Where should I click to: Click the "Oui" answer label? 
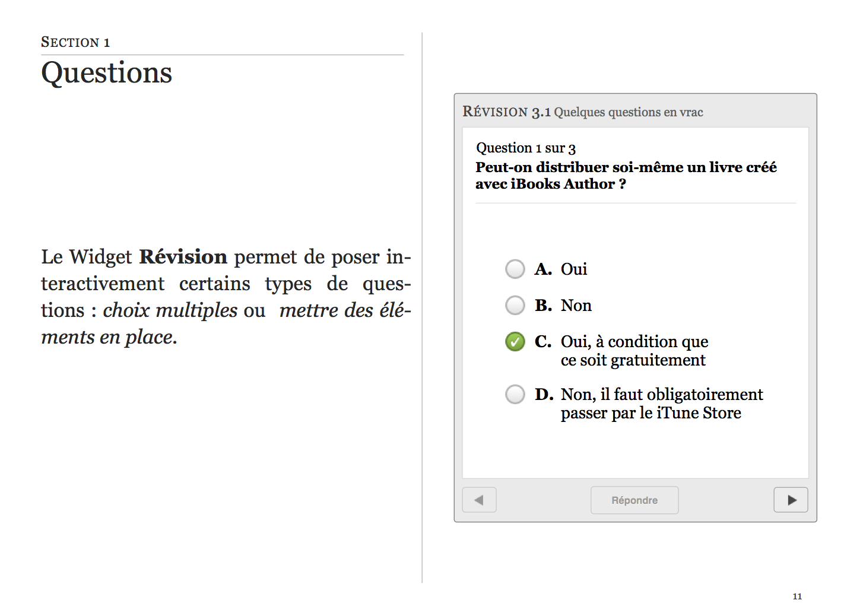tap(574, 269)
